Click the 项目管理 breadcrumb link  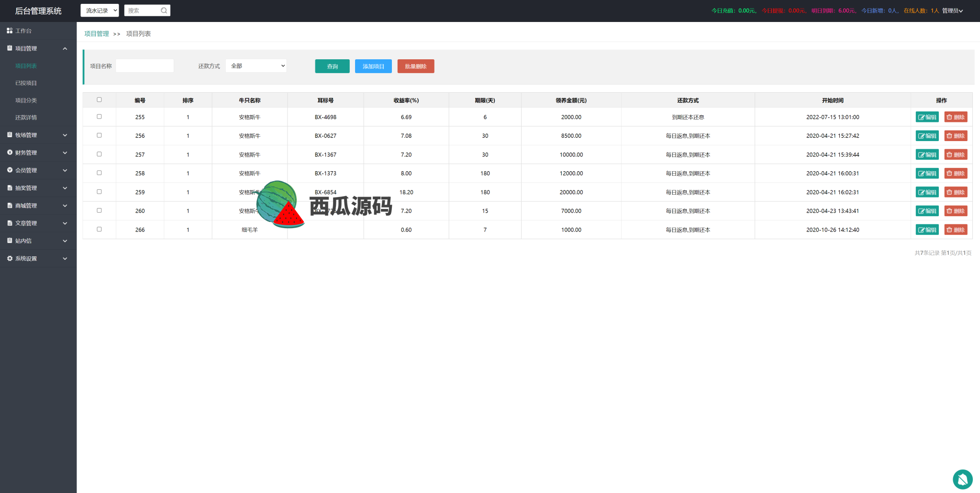point(97,33)
